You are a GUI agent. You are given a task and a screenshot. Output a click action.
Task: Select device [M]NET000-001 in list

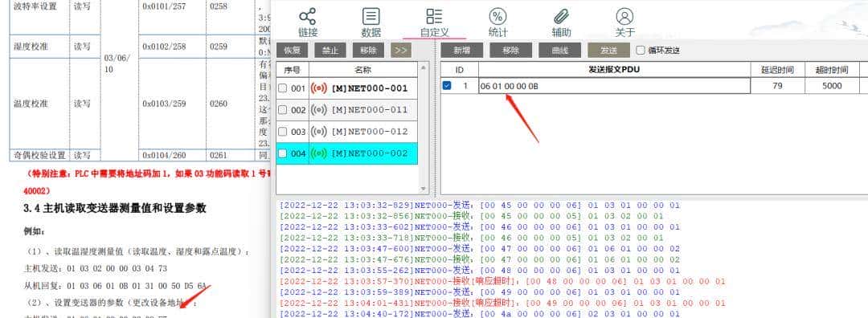[369, 88]
